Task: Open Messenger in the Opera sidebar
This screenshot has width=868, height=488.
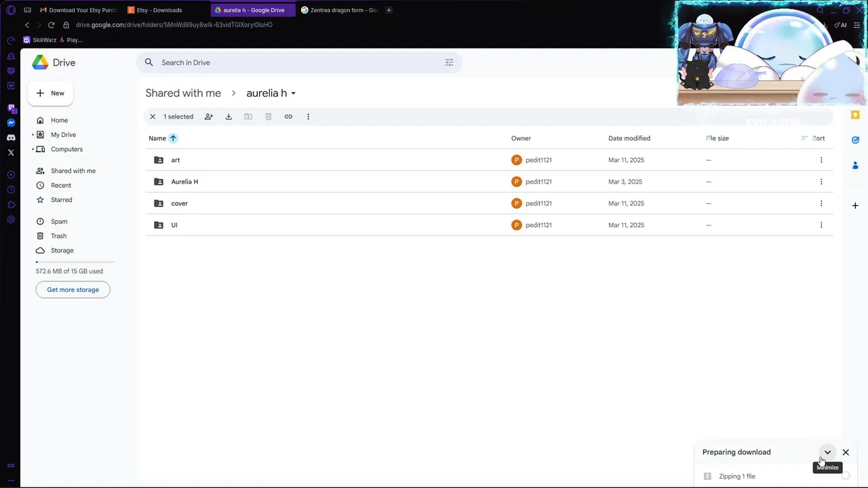Action: point(11,123)
